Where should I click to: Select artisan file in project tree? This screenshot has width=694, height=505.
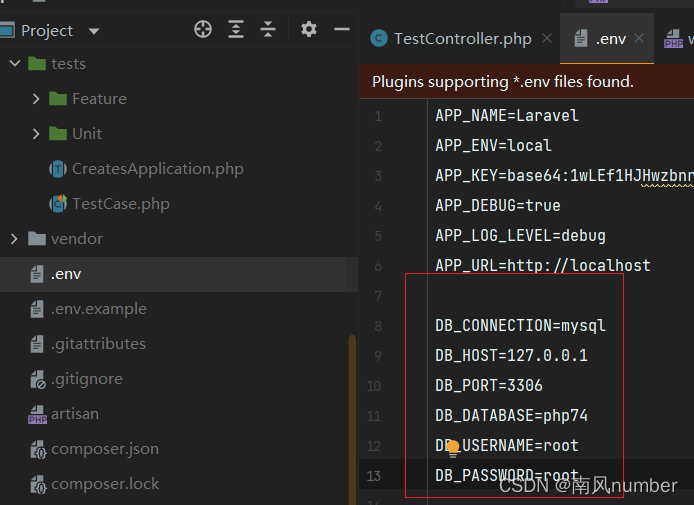coord(75,414)
